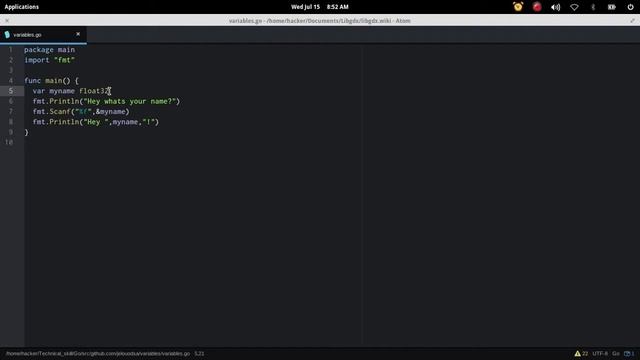
Task: Click the Println line with myname argument
Action: (96, 122)
